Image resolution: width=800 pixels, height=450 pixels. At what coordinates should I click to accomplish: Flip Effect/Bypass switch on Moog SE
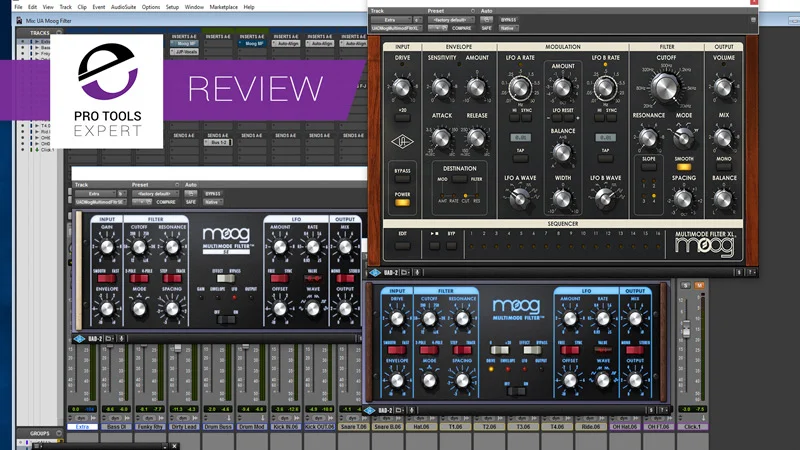point(226,278)
